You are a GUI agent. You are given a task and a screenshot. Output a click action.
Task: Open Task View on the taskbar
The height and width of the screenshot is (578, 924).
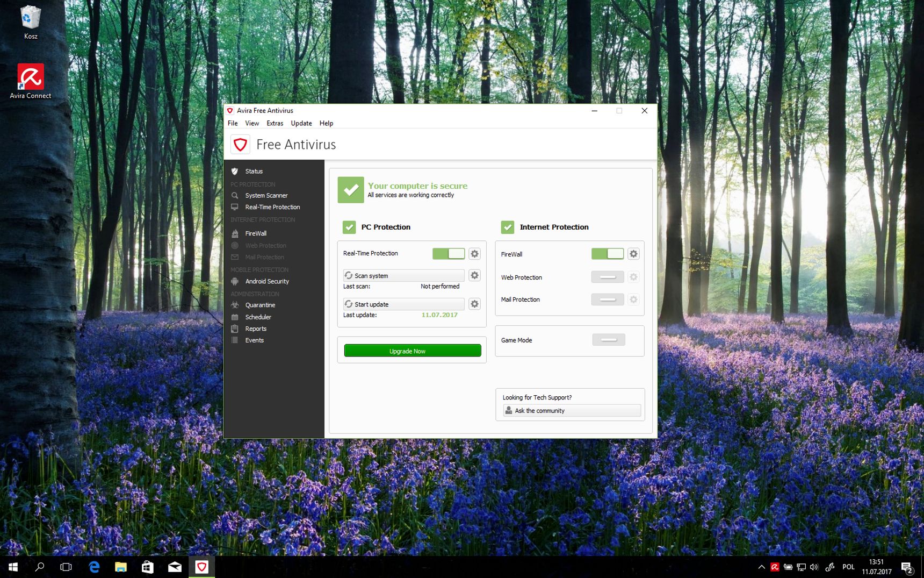66,567
